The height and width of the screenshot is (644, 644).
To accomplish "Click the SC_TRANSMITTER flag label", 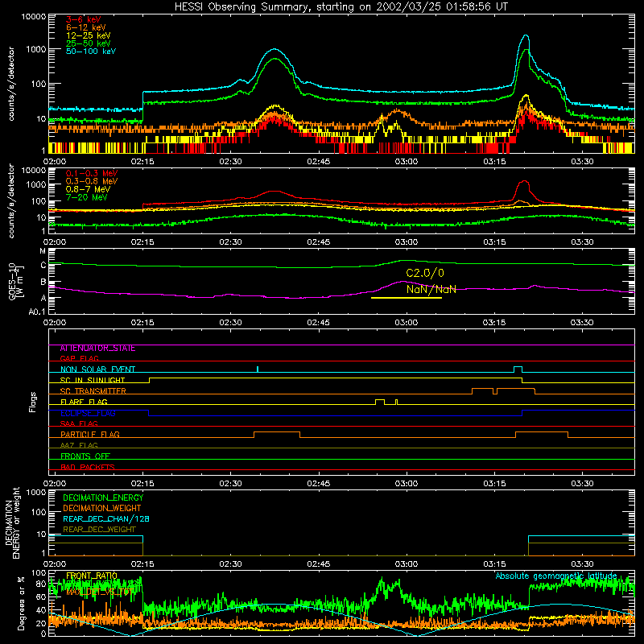I will pyautogui.click(x=93, y=391).
